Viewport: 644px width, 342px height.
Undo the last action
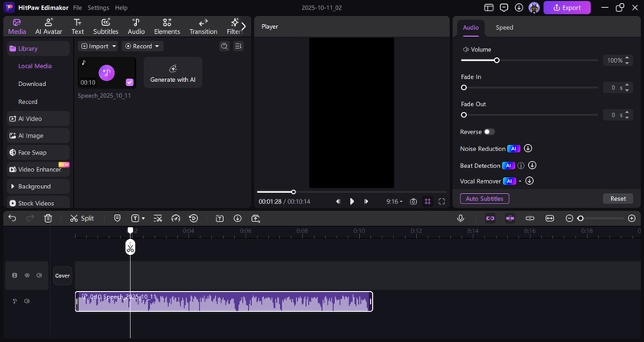(x=12, y=218)
